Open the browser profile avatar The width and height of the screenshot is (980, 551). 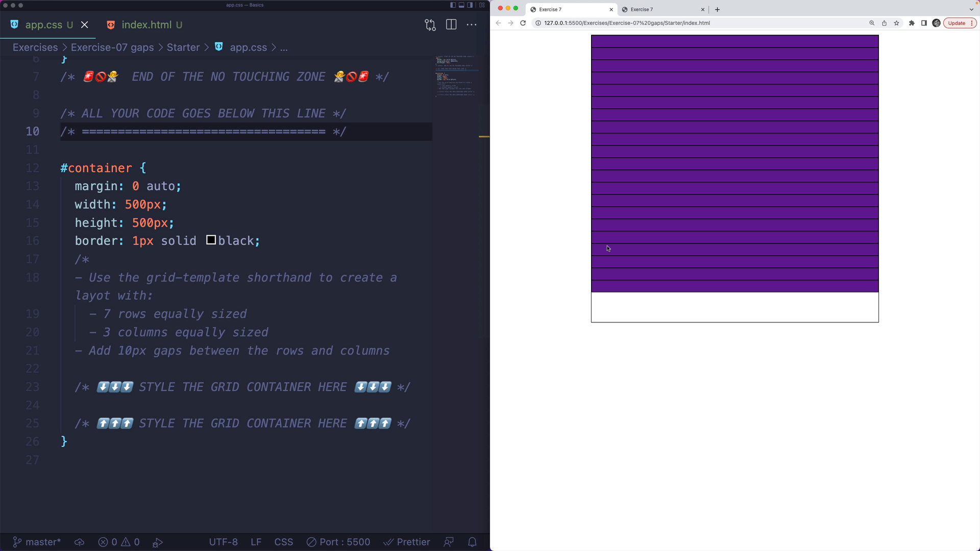tap(936, 23)
